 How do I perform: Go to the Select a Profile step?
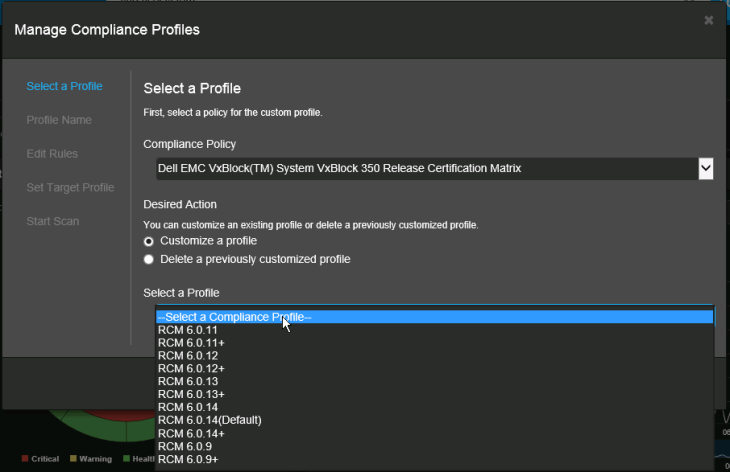coord(64,86)
